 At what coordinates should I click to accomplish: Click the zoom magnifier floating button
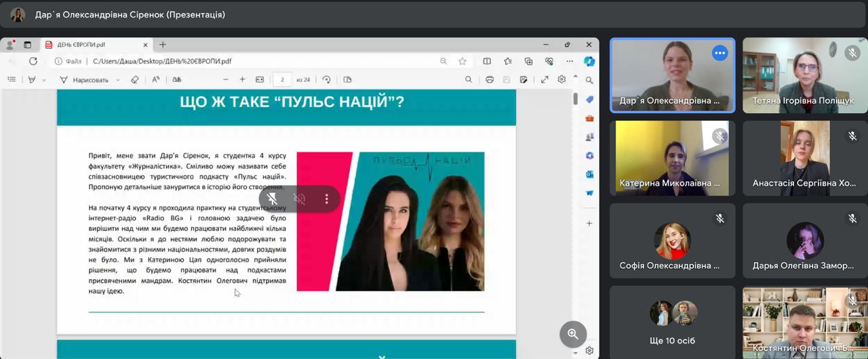(x=572, y=334)
